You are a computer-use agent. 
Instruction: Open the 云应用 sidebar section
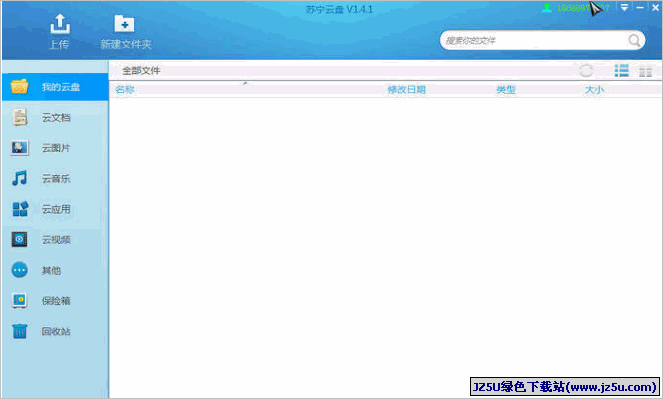[55, 209]
